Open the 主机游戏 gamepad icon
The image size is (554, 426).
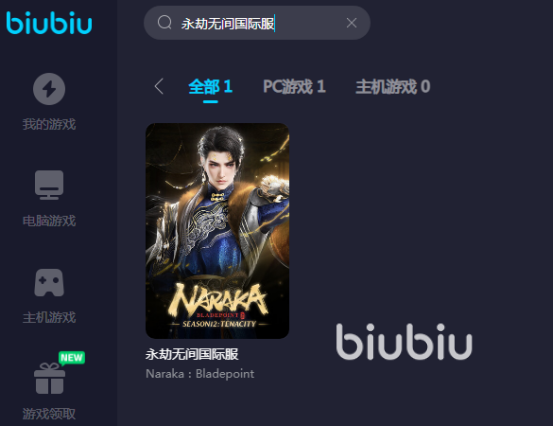click(49, 283)
